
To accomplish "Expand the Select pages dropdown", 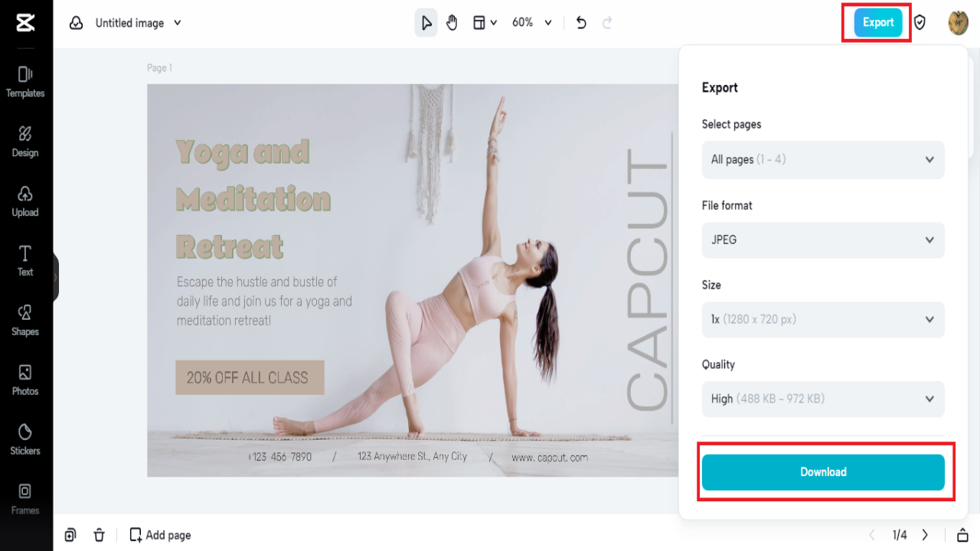I will click(823, 159).
